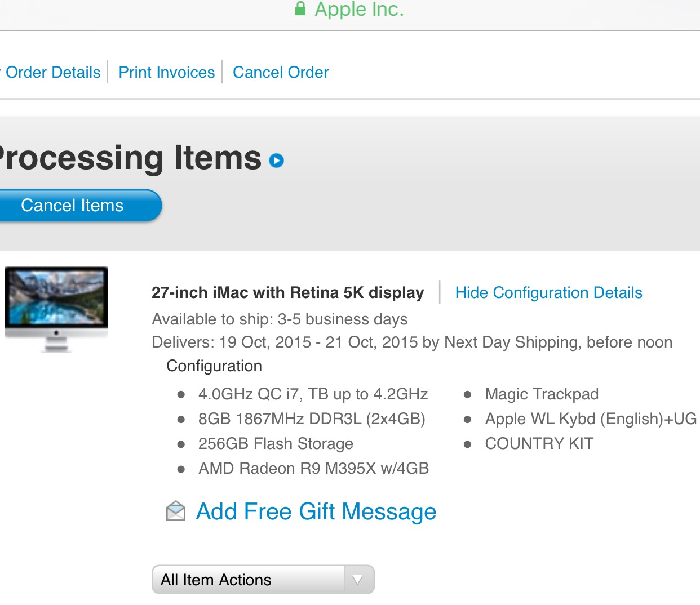The height and width of the screenshot is (605, 700).
Task: Click the Apple Inc. site name
Action: pyautogui.click(x=359, y=9)
